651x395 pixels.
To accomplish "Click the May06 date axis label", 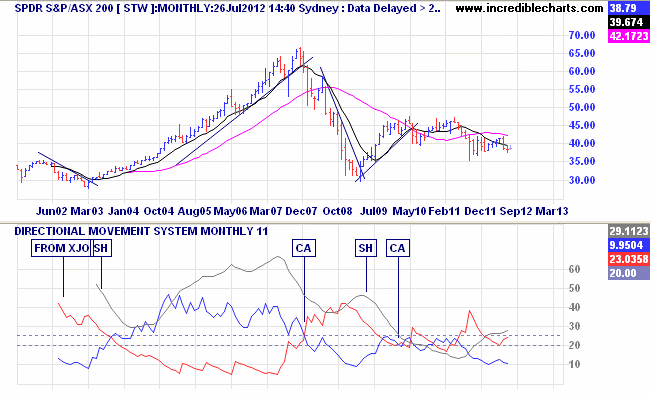I will [230, 211].
